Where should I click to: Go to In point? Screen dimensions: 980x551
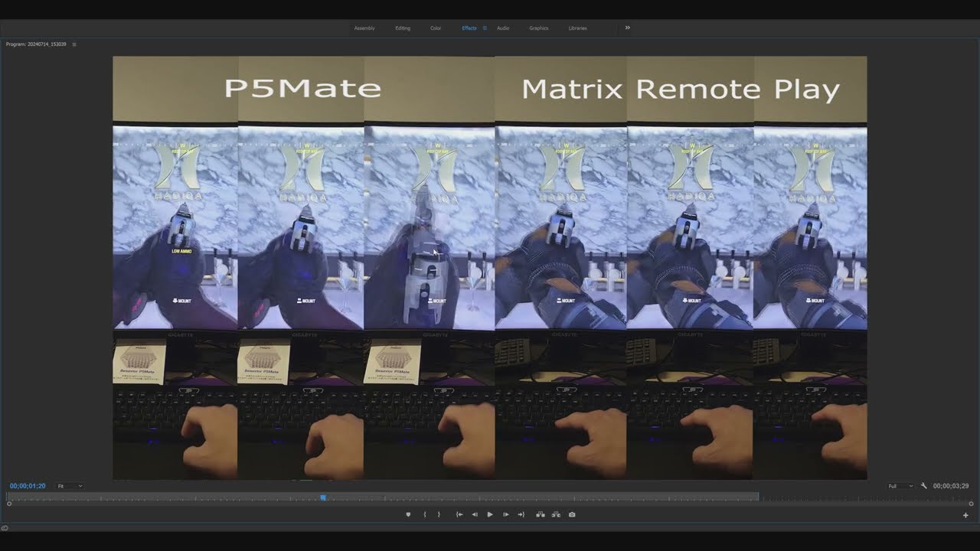coord(459,514)
